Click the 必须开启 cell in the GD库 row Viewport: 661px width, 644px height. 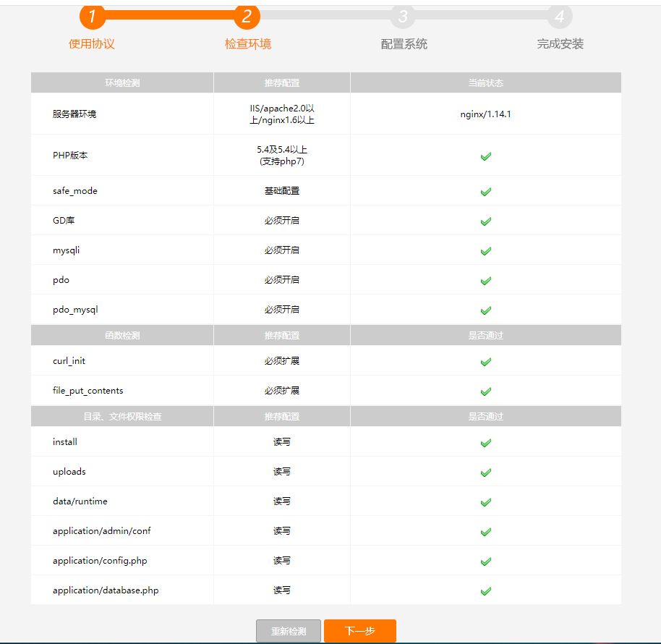(282, 220)
